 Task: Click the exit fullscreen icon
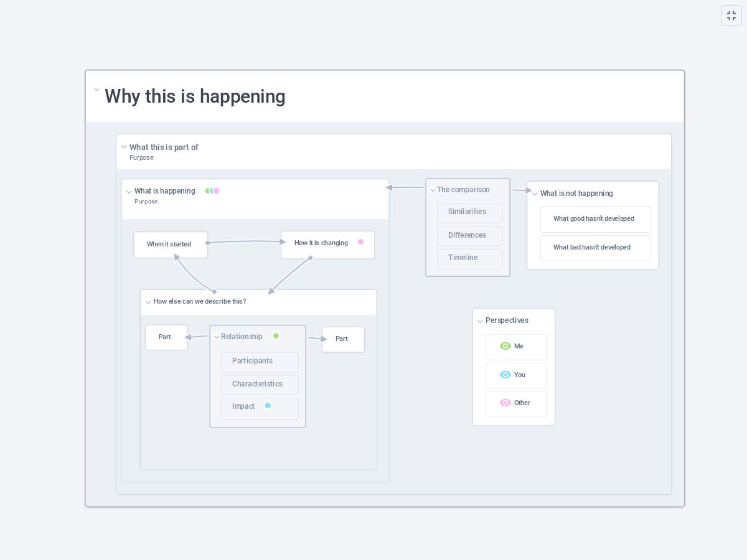pos(731,16)
